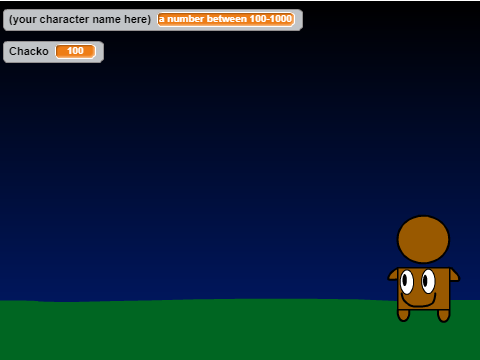Select the Chacko variable monitor label
Image resolution: width=480 pixels, height=360 pixels.
pos(29,51)
